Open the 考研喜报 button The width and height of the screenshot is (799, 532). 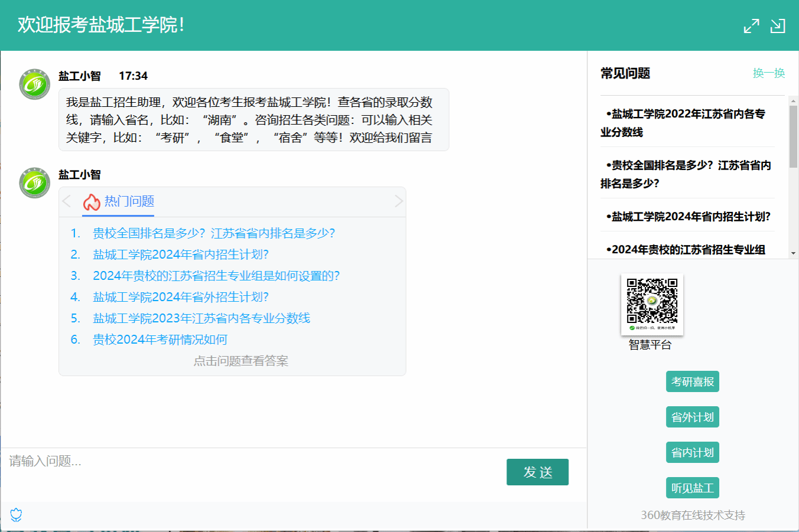(x=692, y=382)
